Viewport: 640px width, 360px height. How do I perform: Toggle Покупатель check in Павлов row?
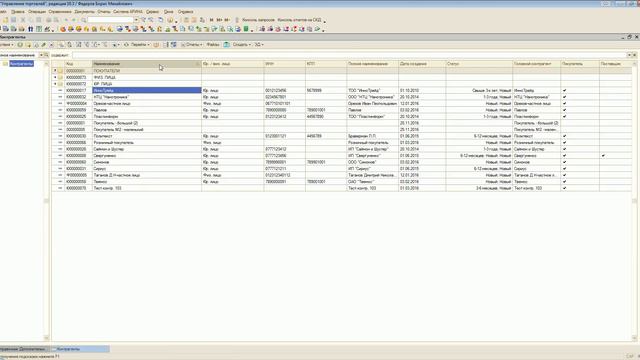click(564, 110)
